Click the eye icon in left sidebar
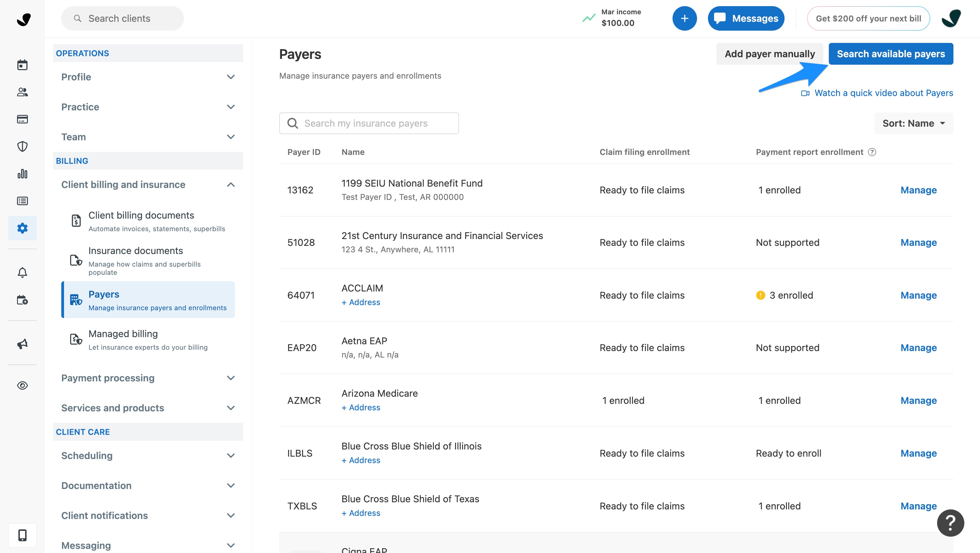Viewport: 980px width, 553px height. pos(22,385)
